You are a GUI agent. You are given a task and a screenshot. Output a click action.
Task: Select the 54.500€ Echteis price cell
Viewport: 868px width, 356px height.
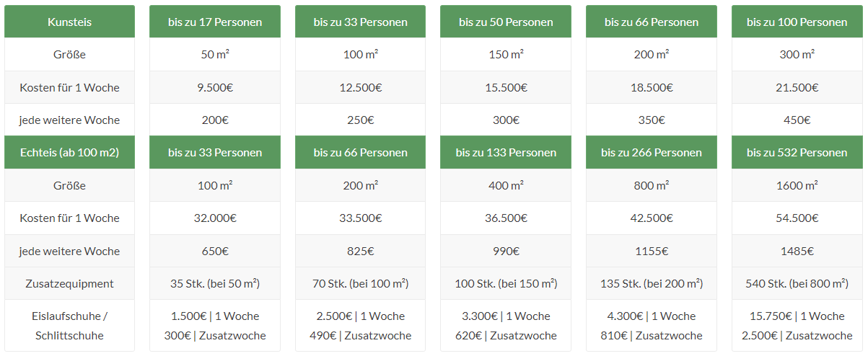pos(797,218)
